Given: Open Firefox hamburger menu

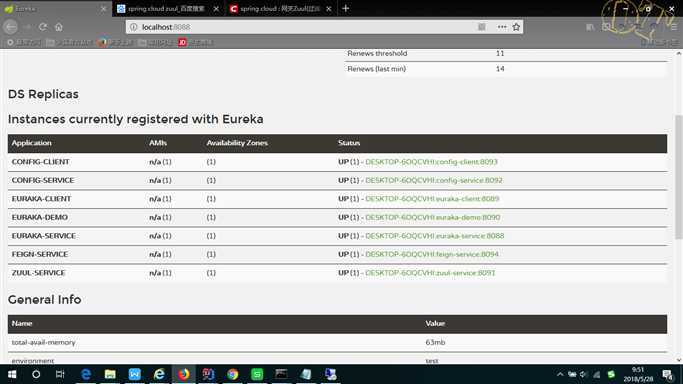Looking at the screenshot, I should (674, 27).
